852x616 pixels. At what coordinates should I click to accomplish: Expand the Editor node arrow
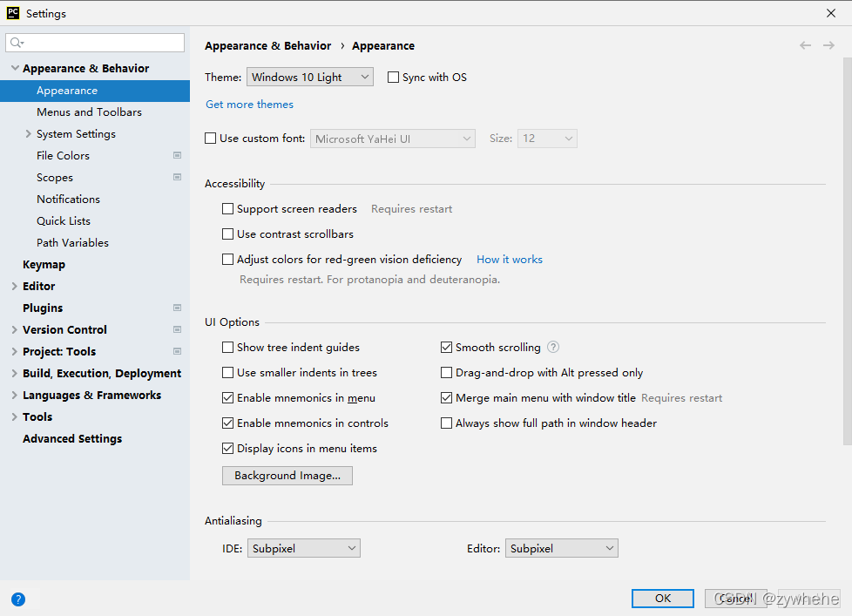click(x=15, y=287)
